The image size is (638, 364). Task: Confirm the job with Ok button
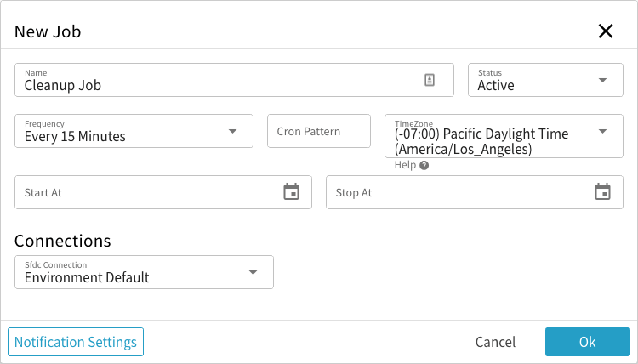[x=587, y=342]
